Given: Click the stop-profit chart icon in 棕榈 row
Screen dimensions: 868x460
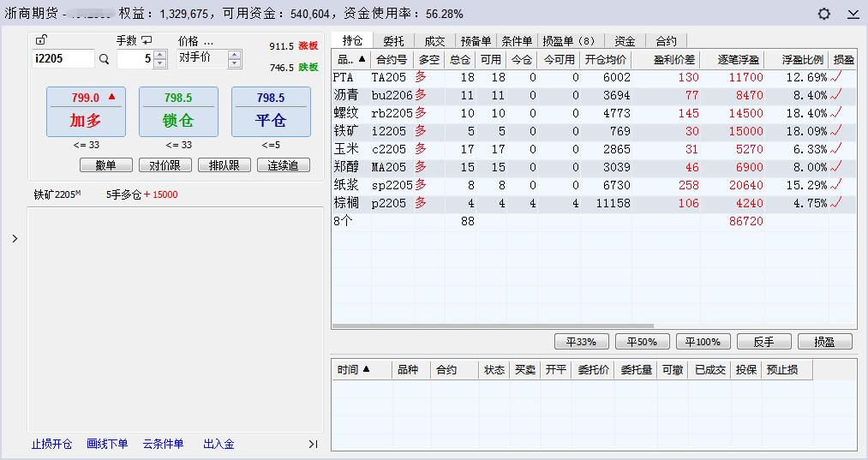Looking at the screenshot, I should tap(836, 203).
